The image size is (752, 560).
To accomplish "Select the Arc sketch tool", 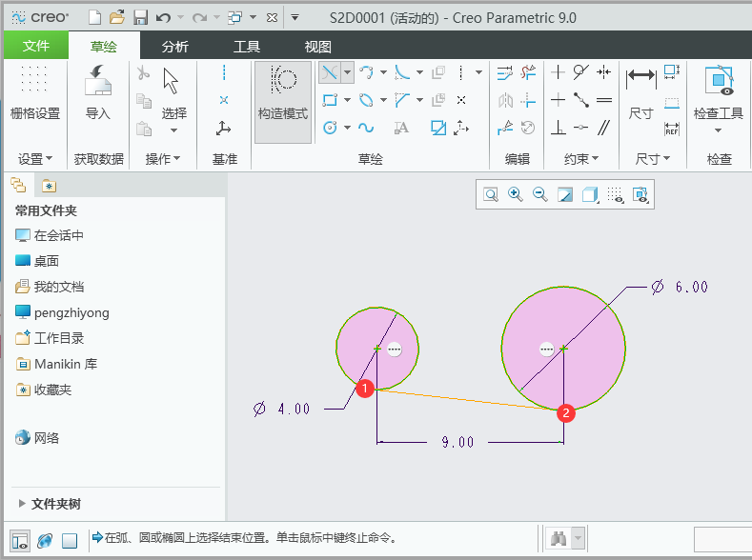I will click(366, 72).
